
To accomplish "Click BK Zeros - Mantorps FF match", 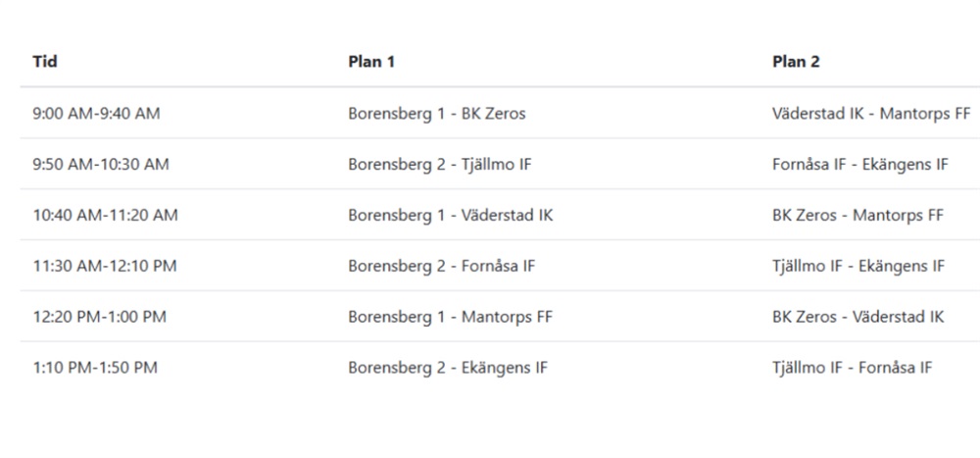I will (x=857, y=216).
